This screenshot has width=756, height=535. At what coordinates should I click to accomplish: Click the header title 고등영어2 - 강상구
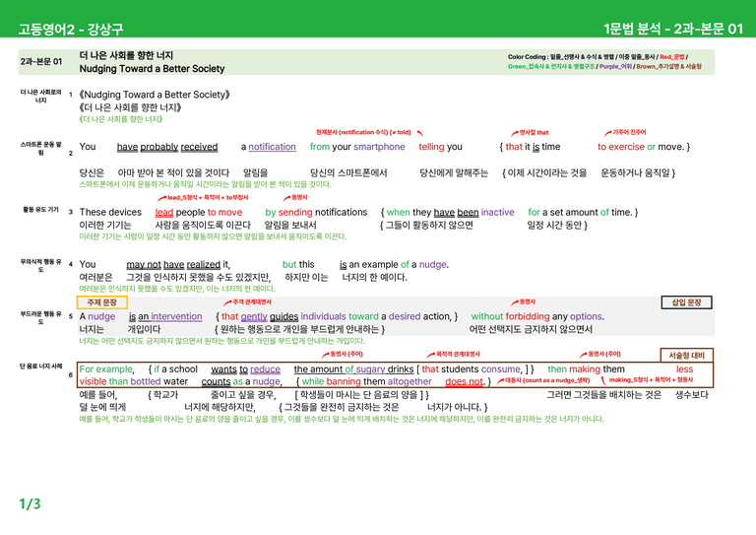point(71,29)
